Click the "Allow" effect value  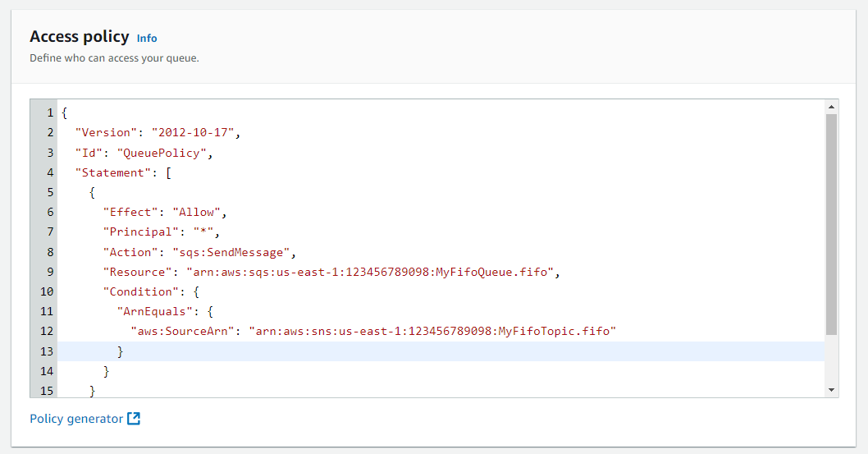pyautogui.click(x=196, y=212)
